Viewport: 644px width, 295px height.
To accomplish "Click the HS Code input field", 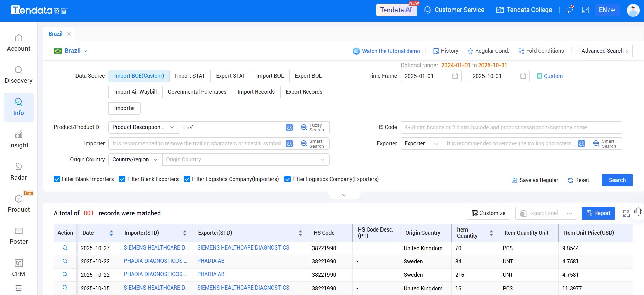I will [511, 127].
